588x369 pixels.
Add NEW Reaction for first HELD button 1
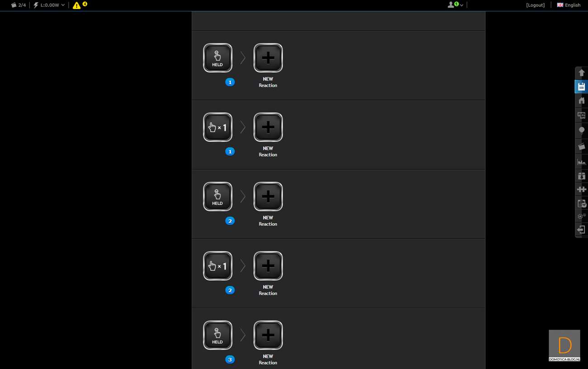tap(268, 58)
